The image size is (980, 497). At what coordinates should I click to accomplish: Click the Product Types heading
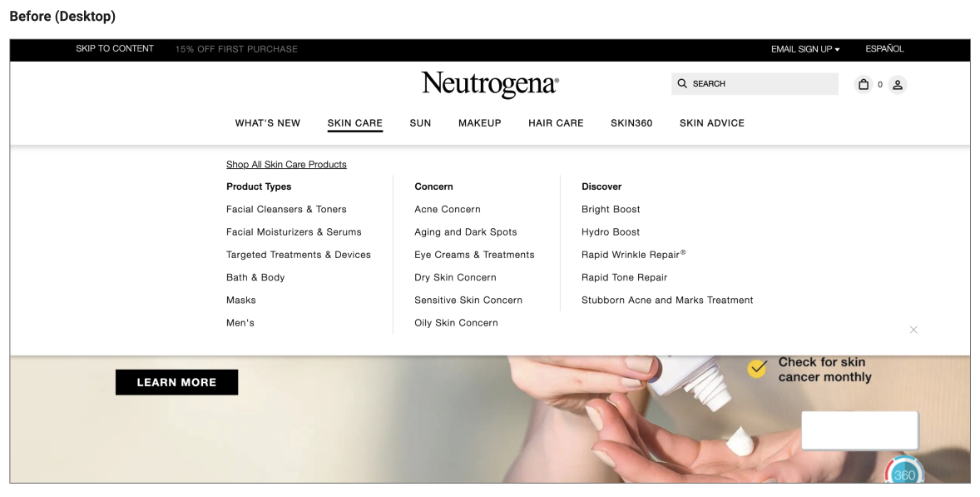point(259,186)
